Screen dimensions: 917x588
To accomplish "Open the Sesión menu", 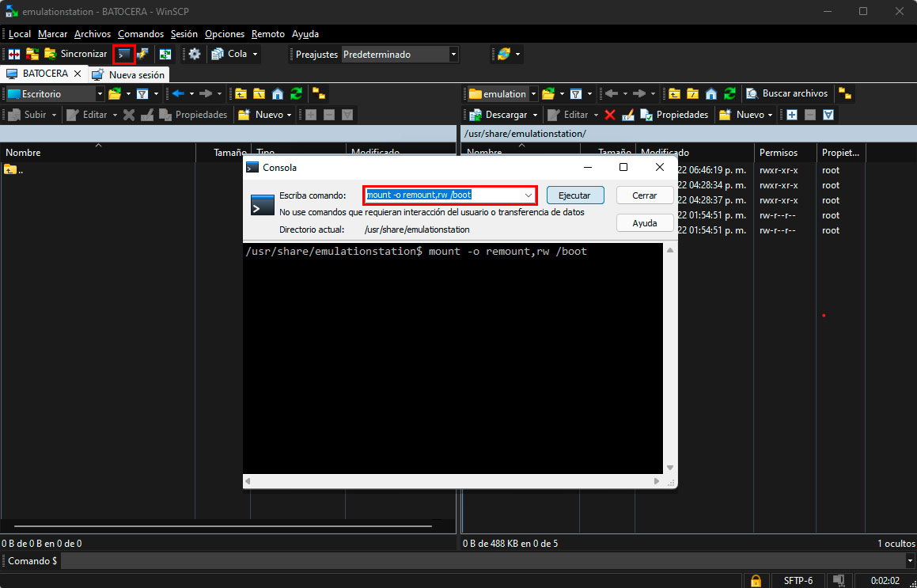I will [184, 34].
